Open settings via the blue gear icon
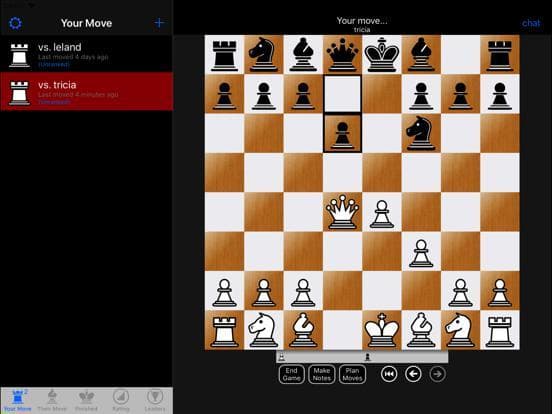 (15, 23)
